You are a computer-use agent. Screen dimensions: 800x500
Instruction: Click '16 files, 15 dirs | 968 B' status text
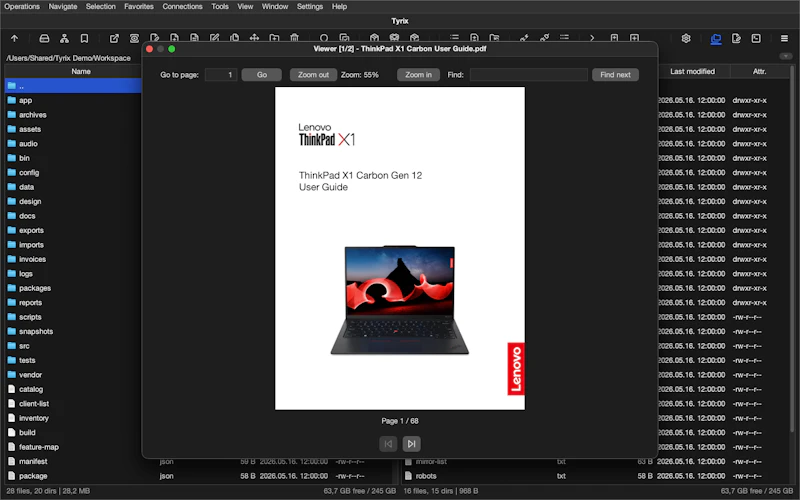[441, 491]
